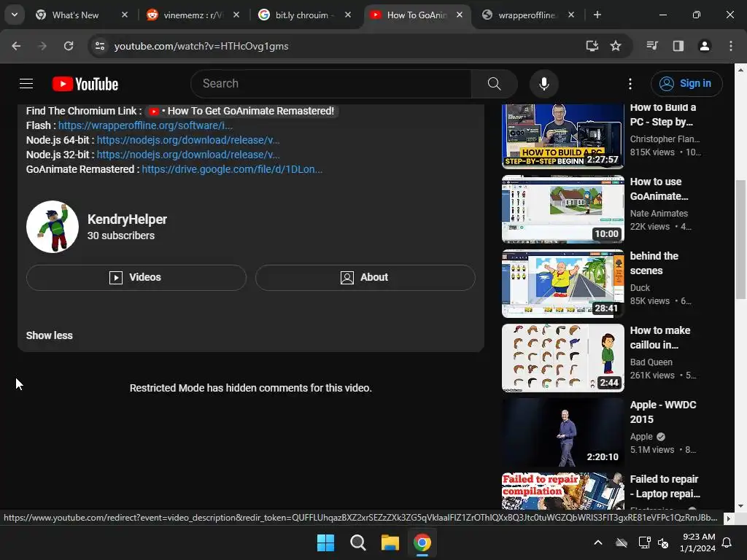View site information icon in address bar
Viewport: 747px width, 560px height.
[100, 46]
